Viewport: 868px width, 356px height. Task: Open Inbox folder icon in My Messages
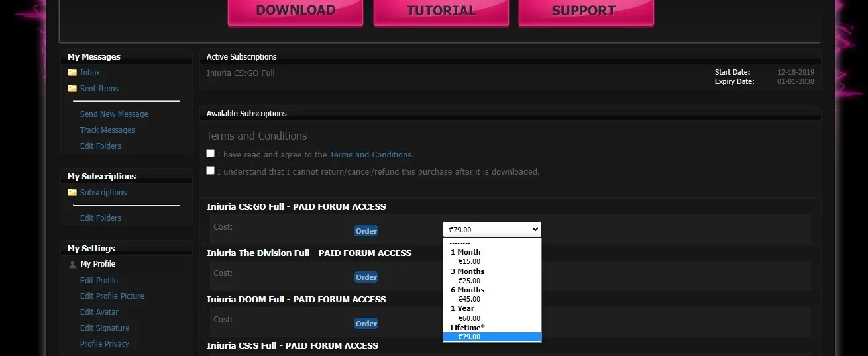[x=72, y=73]
